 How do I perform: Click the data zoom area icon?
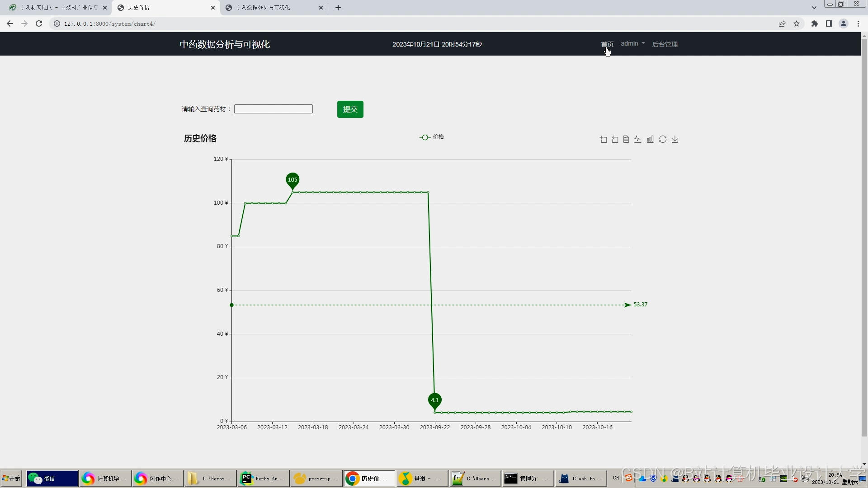click(x=604, y=139)
